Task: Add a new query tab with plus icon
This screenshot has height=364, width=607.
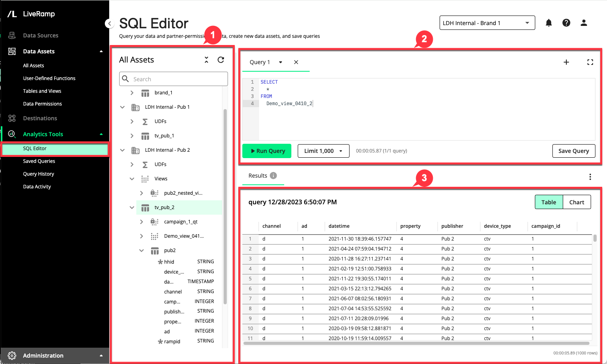Action: pyautogui.click(x=566, y=62)
